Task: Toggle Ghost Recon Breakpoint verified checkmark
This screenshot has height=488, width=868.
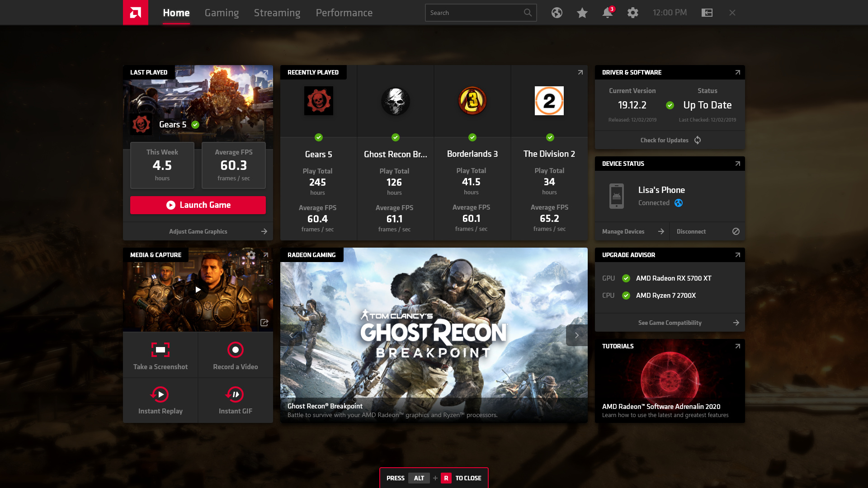Action: tap(395, 137)
